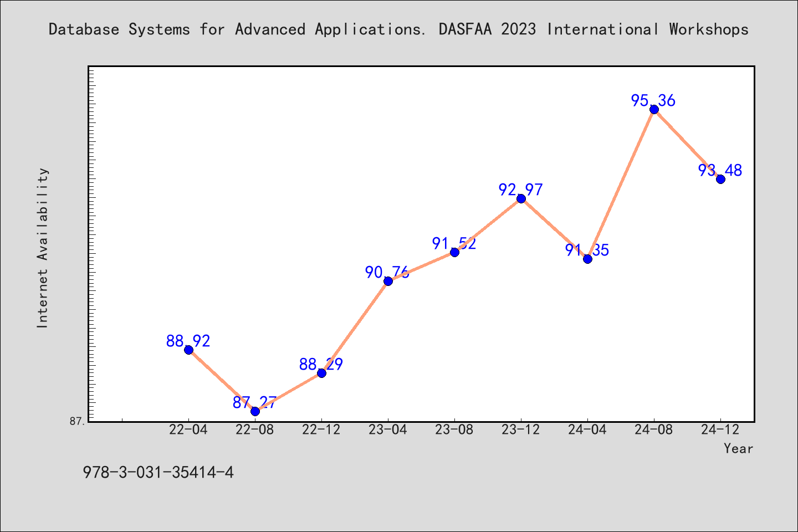The width and height of the screenshot is (798, 532).
Task: Select the last data point 93.48
Action: click(720, 179)
